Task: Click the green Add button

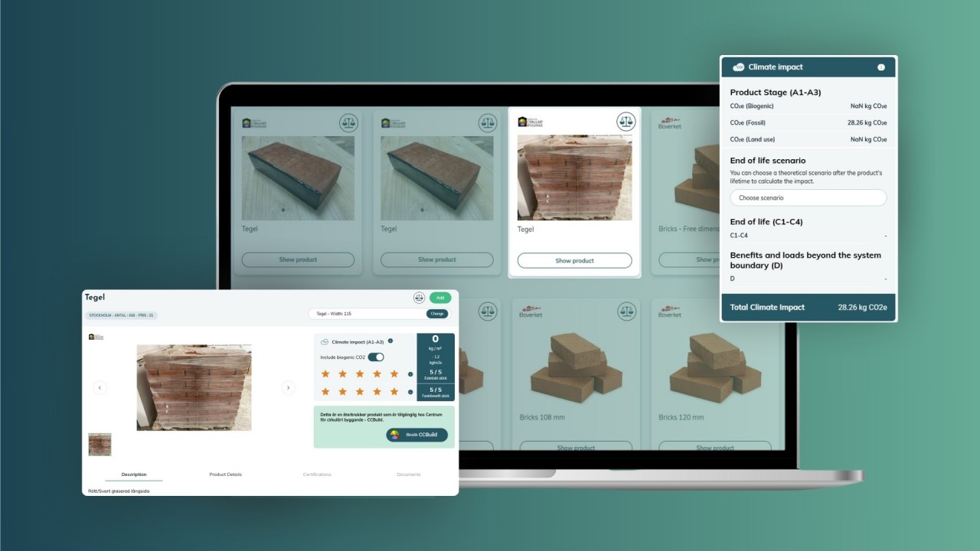Action: pos(440,298)
